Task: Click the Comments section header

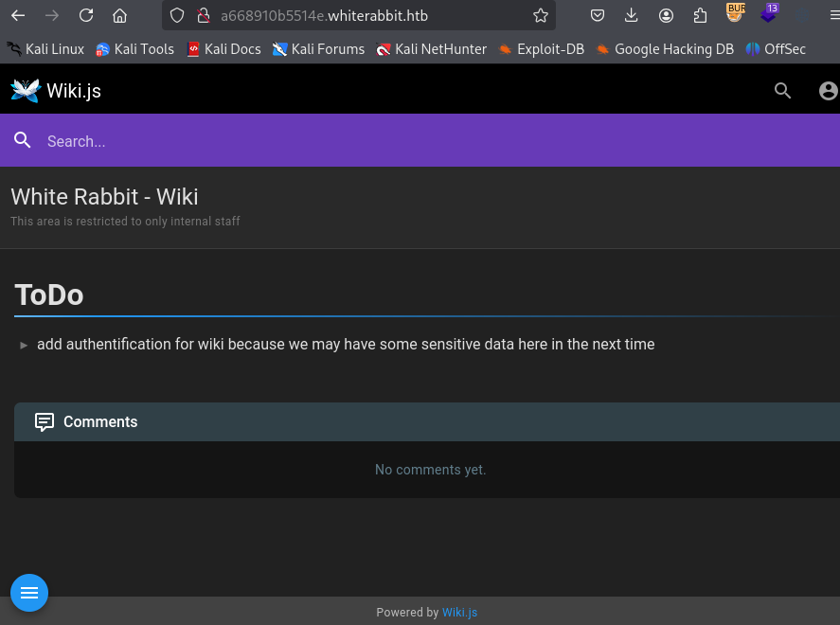Action: pyautogui.click(x=100, y=422)
